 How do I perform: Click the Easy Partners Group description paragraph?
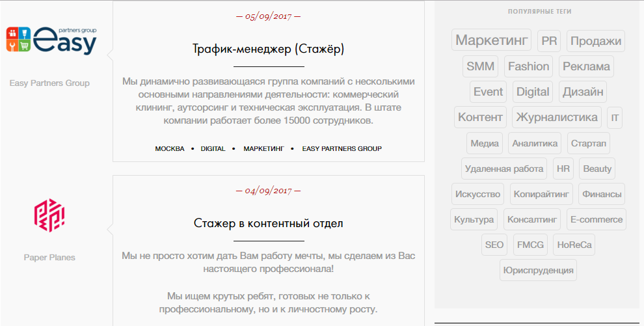point(269,101)
